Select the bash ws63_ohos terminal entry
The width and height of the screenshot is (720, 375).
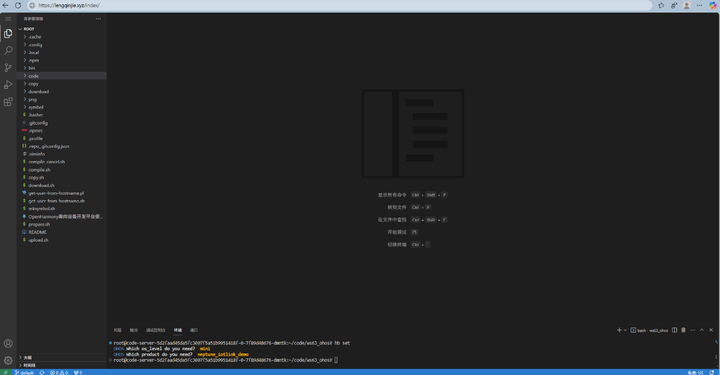[x=649, y=330]
